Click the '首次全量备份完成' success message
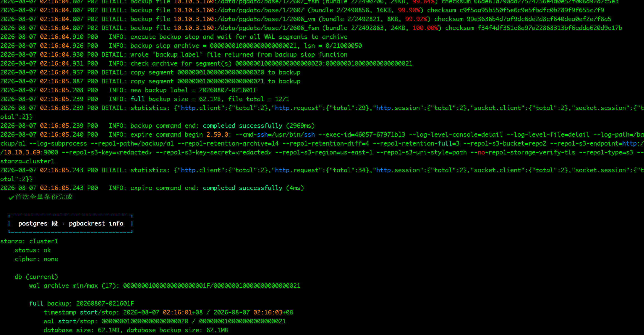The image size is (644, 335). tap(41, 197)
